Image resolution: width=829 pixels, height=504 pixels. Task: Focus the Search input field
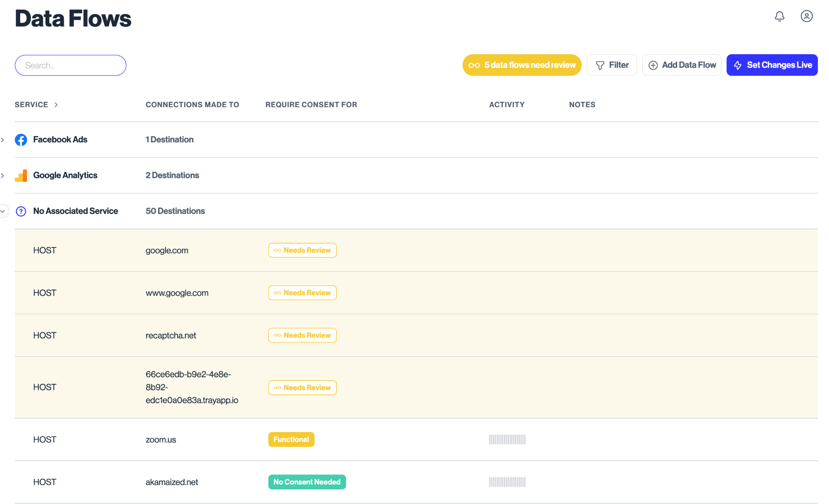(70, 66)
